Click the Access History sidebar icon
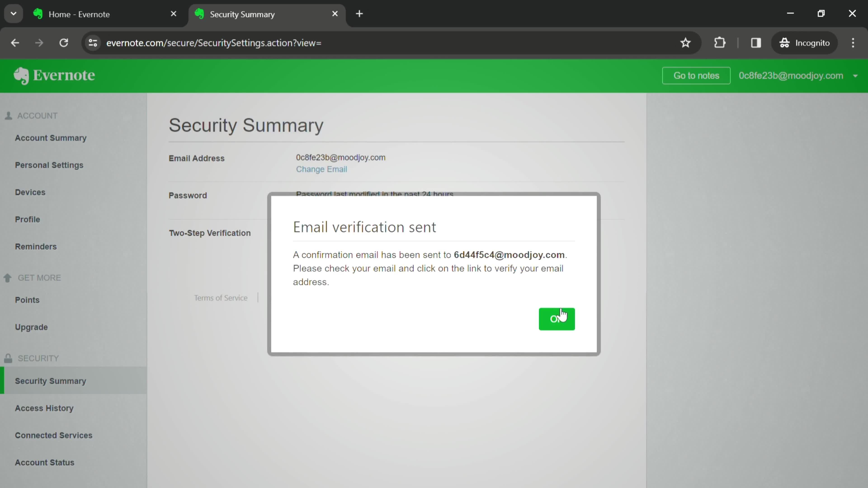 click(44, 408)
